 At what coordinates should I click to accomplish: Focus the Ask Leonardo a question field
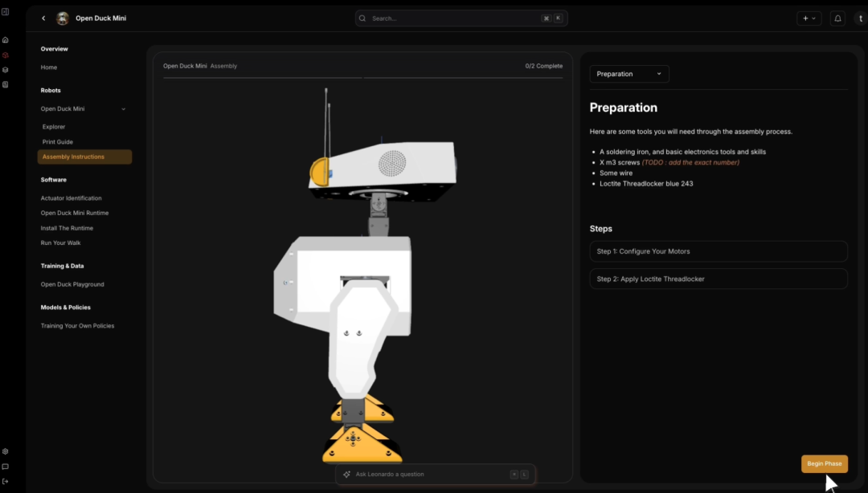435,475
